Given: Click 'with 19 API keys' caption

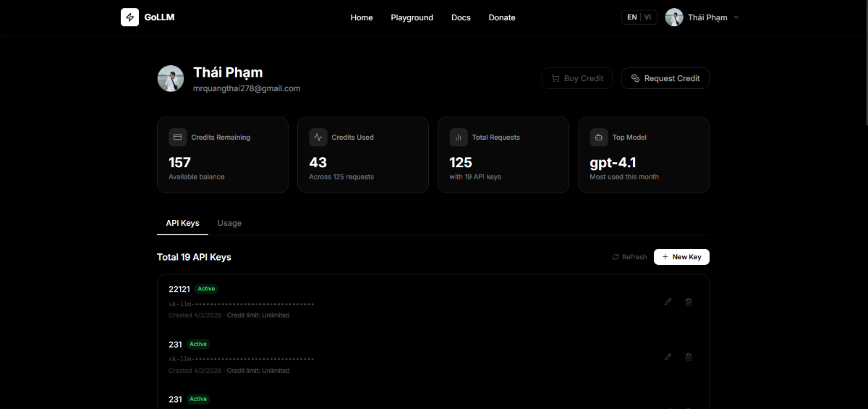Looking at the screenshot, I should pyautogui.click(x=475, y=177).
